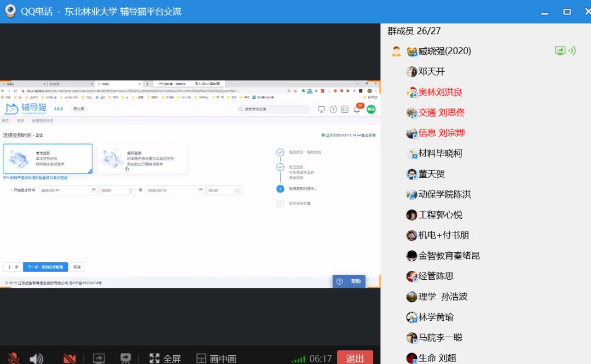Unmute the microphone in the call toolbar
Viewport: 591px width, 364px height.
(x=14, y=358)
